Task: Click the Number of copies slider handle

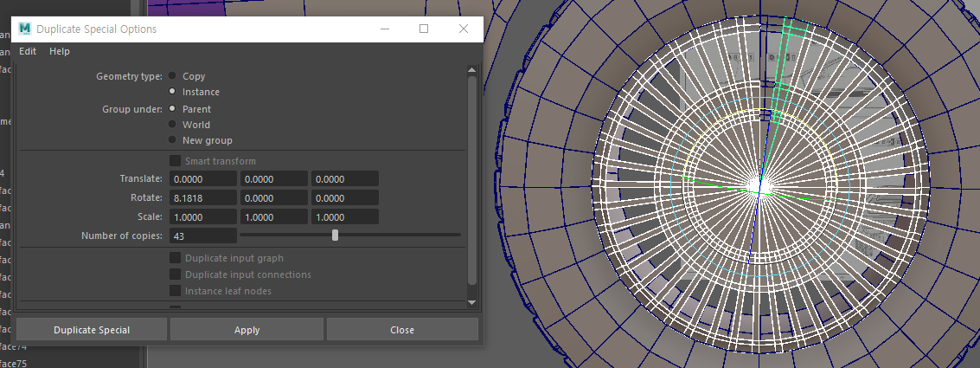Action: [x=335, y=235]
